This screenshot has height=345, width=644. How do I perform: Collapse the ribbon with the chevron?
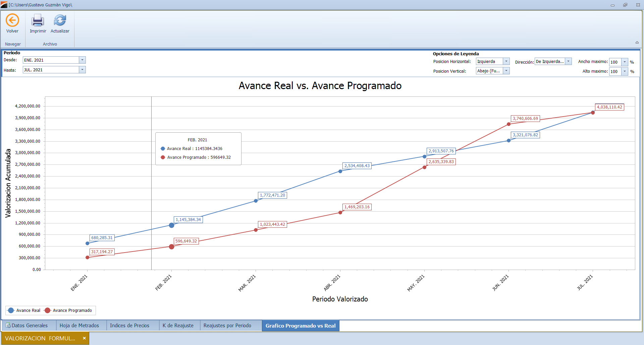[637, 43]
